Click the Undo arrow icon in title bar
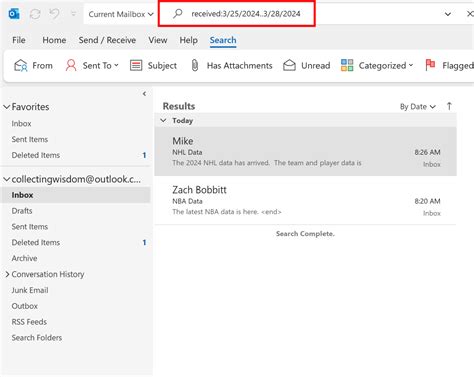 click(54, 14)
